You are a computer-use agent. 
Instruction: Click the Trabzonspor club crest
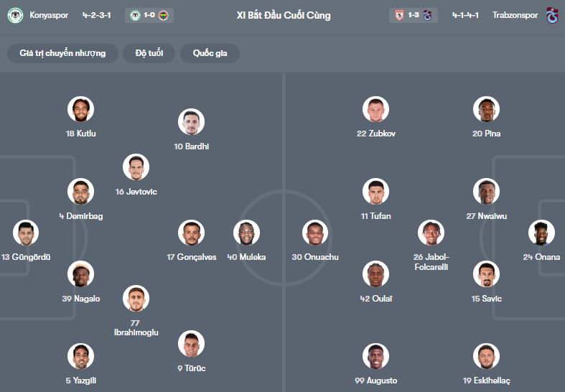click(x=552, y=15)
